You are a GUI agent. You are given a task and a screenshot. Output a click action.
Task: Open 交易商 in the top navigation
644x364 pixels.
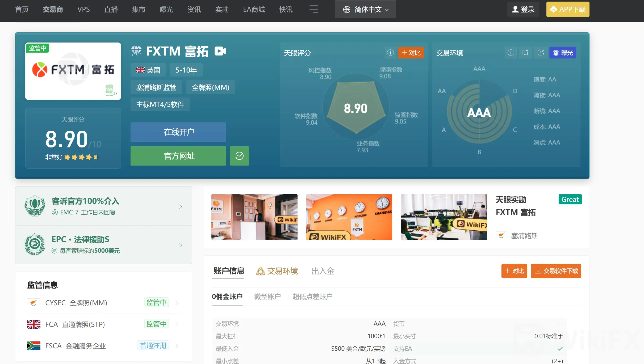pos(53,10)
